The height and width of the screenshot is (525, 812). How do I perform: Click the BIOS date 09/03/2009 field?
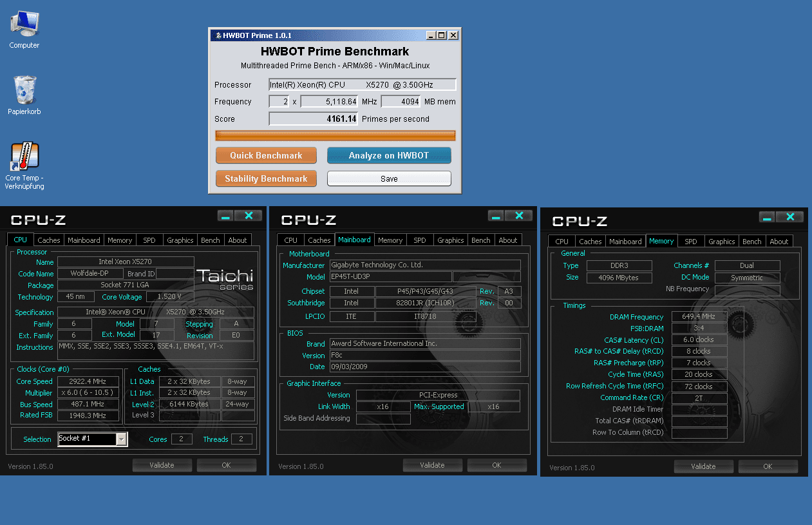(x=425, y=367)
